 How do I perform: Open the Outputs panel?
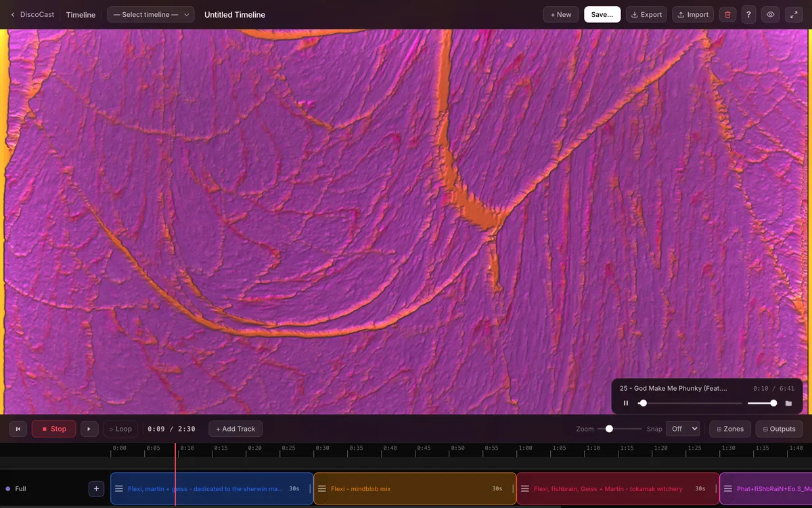click(x=779, y=429)
